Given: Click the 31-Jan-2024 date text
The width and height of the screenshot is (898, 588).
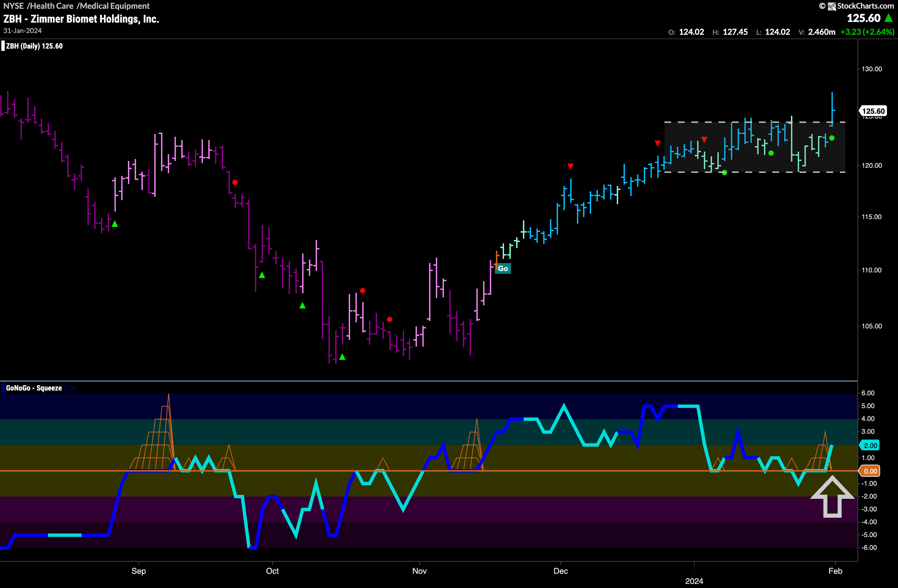Looking at the screenshot, I should [x=23, y=31].
